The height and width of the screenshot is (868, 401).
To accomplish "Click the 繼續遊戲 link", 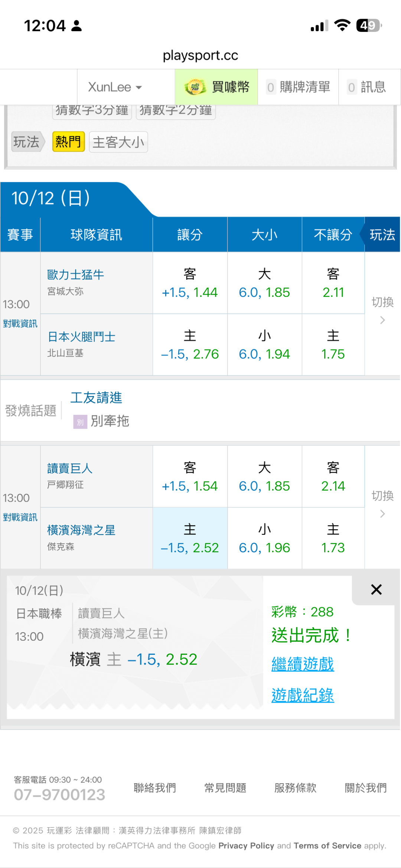I will click(303, 664).
